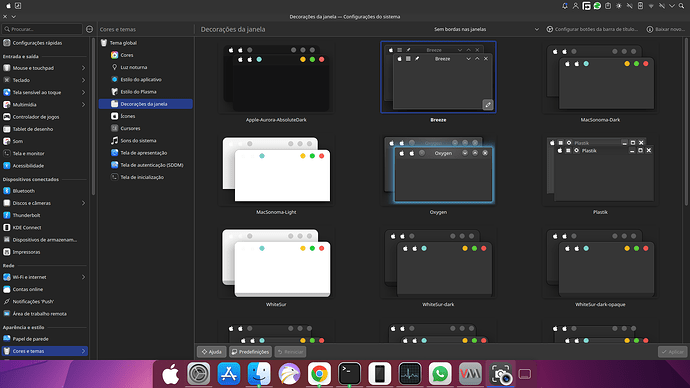Image resolution: width=690 pixels, height=388 pixels.
Task: Click the decorations grid vertical scrollbar
Action: point(687,121)
